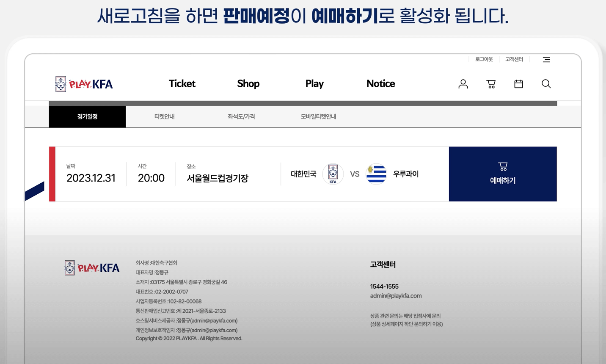This screenshot has width=606, height=364.
Task: Click the PLAY KFA logo in the header
Action: tap(84, 83)
